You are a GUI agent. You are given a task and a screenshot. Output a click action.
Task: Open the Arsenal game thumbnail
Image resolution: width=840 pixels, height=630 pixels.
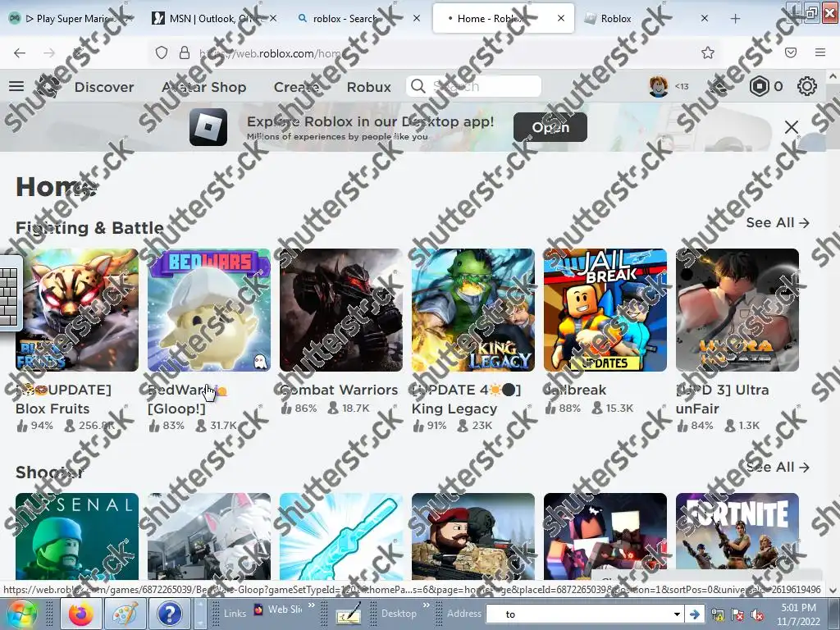coord(77,536)
